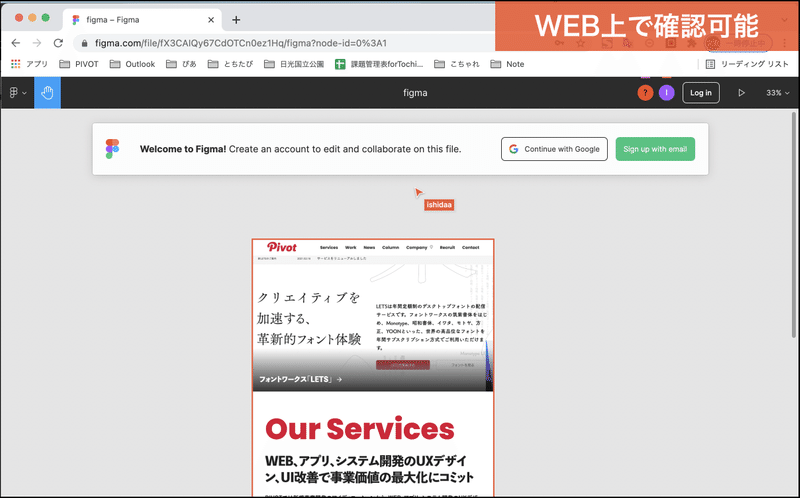Open the リーディング リスト reading list
This screenshot has height=498, width=800.
[746, 64]
